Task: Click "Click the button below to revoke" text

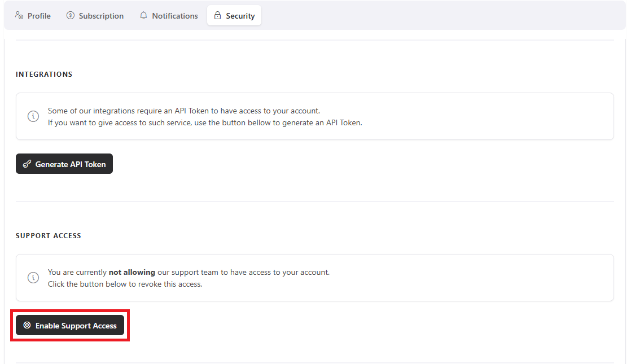Action: click(x=125, y=284)
